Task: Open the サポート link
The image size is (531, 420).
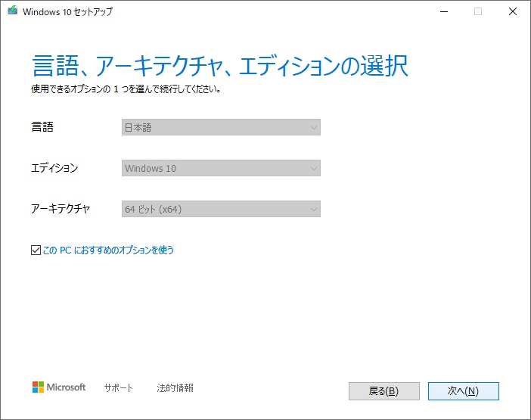Action: [119, 387]
